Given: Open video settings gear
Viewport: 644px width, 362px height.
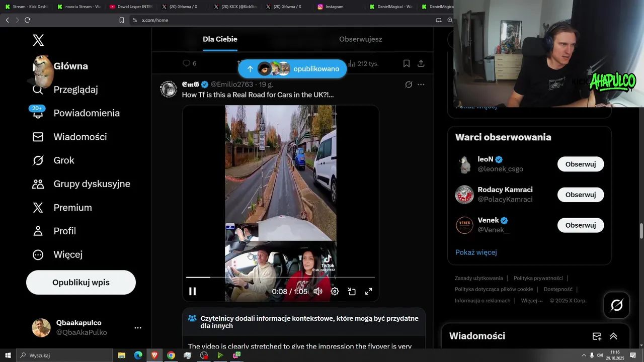Looking at the screenshot, I should tap(335, 291).
